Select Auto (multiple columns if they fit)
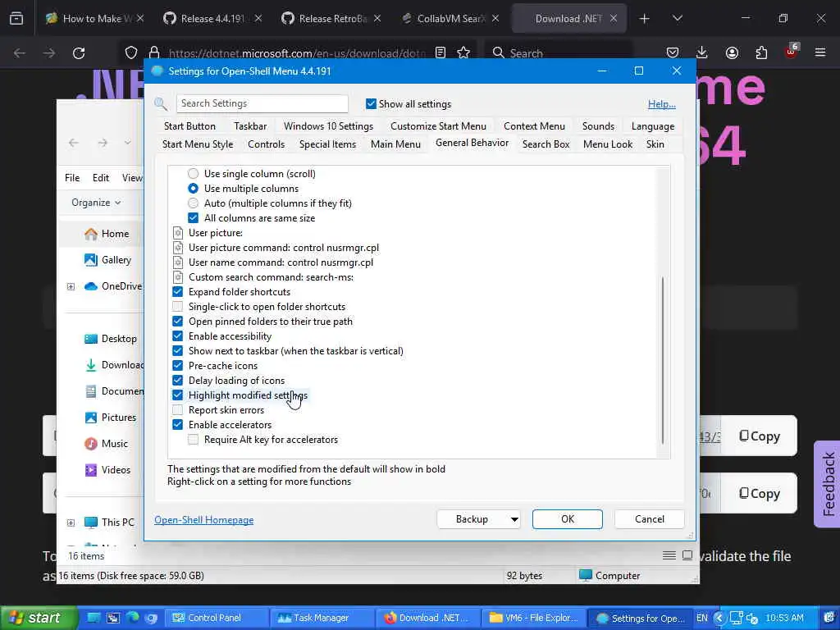Screen dimensions: 840x630 pyautogui.click(x=194, y=203)
